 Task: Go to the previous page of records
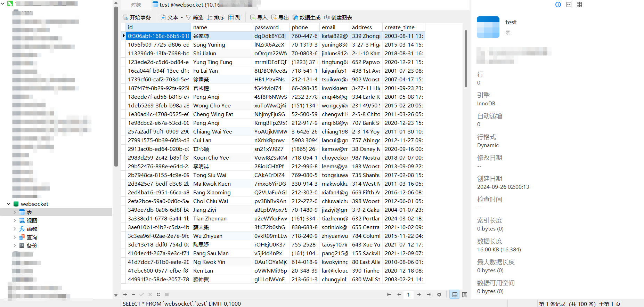click(x=399, y=294)
